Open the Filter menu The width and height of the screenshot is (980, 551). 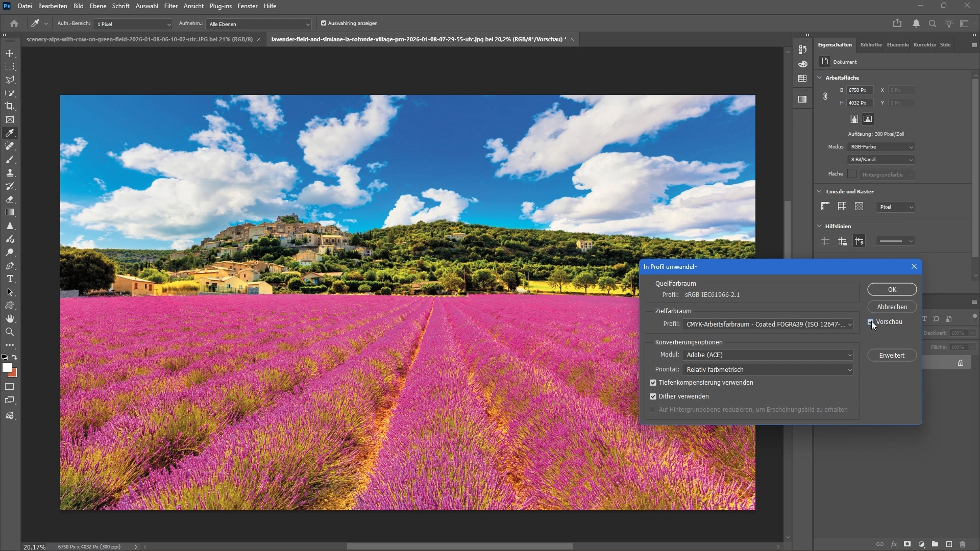pos(170,6)
